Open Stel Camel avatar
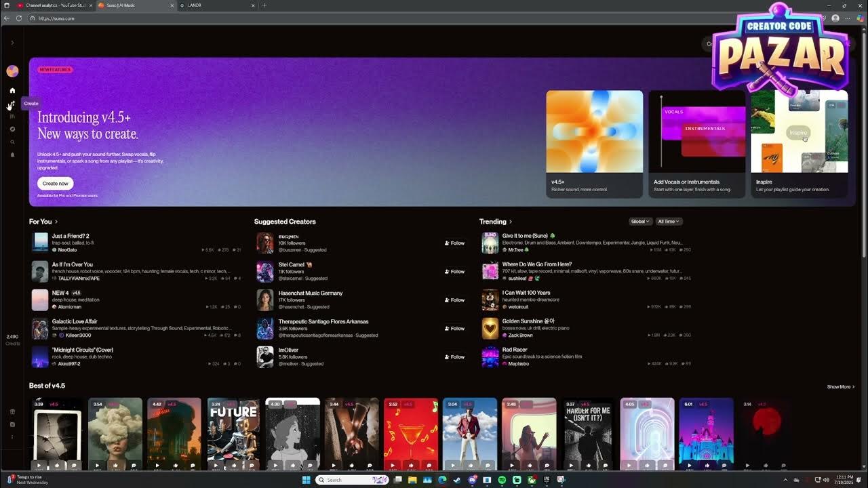The width and height of the screenshot is (868, 488). [265, 271]
